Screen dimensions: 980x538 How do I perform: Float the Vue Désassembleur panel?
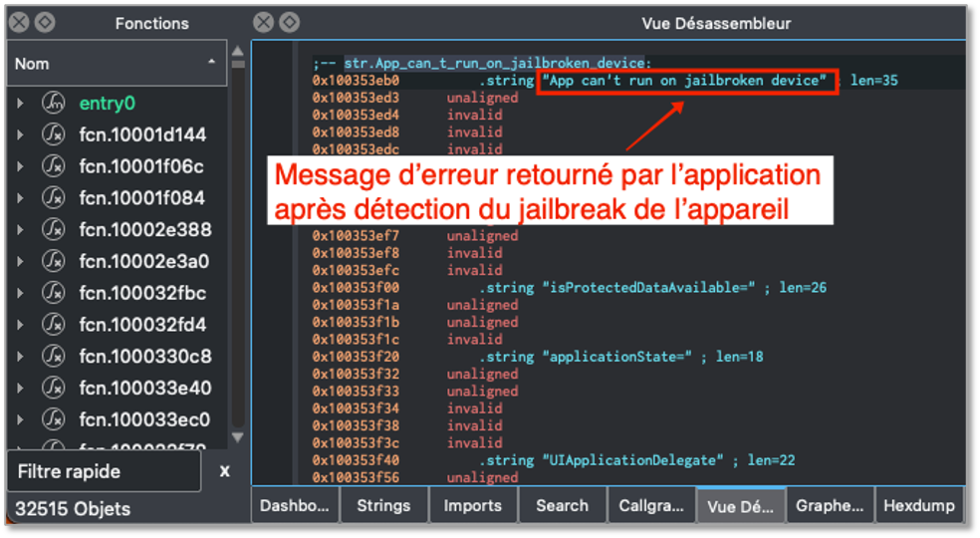(x=289, y=23)
